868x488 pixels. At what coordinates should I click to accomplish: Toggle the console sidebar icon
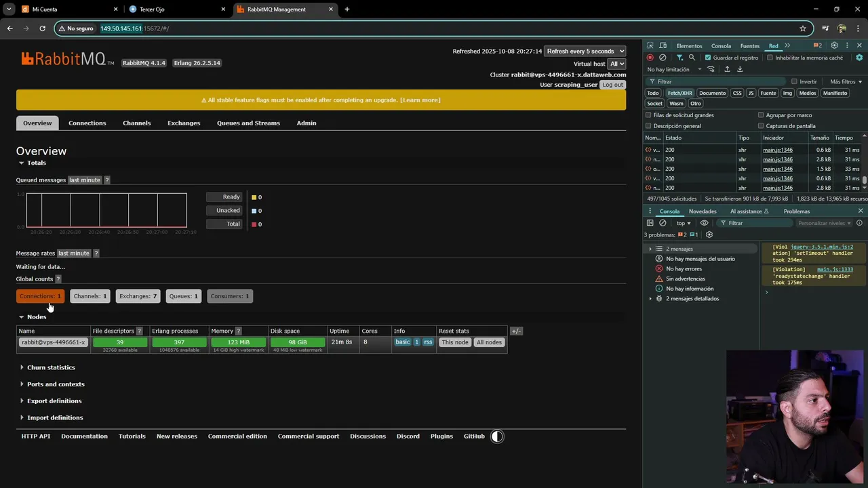[650, 223]
